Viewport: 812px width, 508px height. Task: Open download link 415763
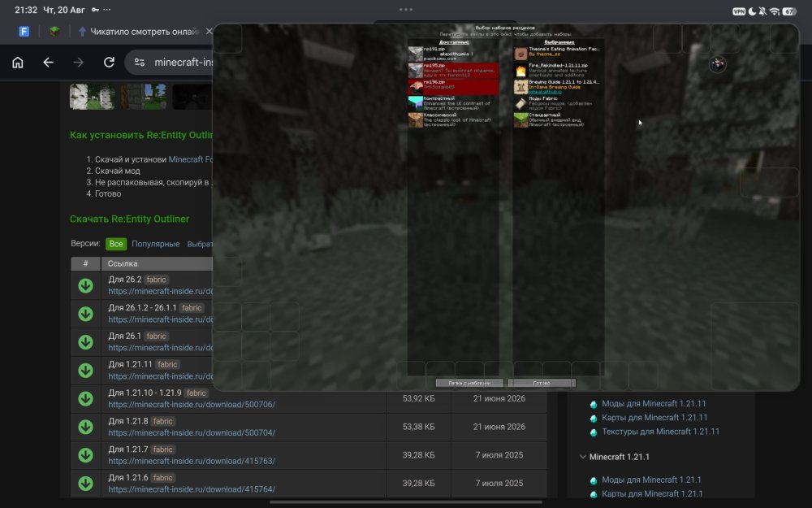(x=192, y=461)
